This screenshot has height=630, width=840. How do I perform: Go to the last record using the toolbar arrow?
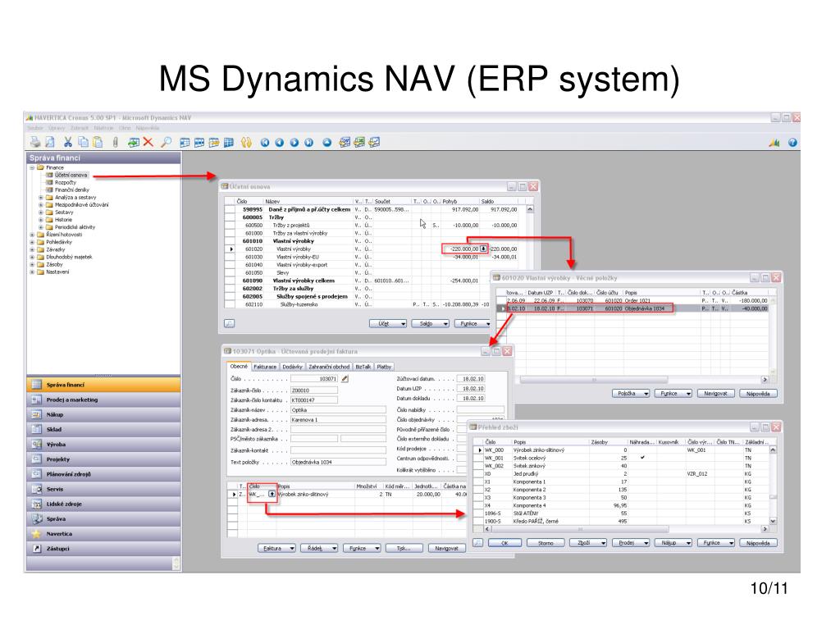point(308,143)
